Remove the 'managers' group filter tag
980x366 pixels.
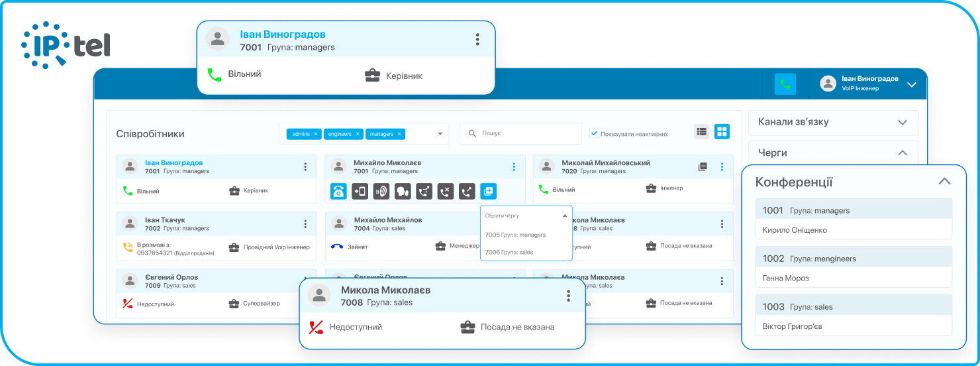pos(399,134)
